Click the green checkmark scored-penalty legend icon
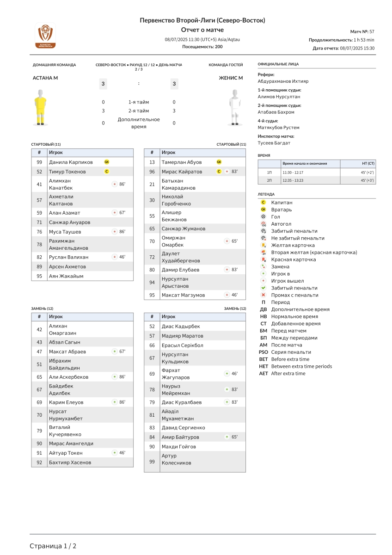The height and width of the screenshot is (555, 392). [263, 288]
